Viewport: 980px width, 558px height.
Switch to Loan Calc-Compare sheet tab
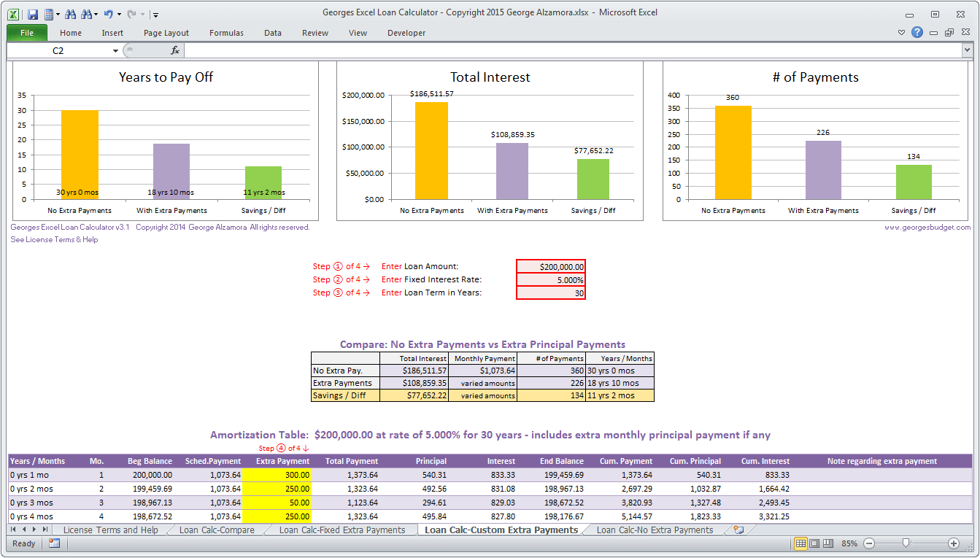[217, 530]
